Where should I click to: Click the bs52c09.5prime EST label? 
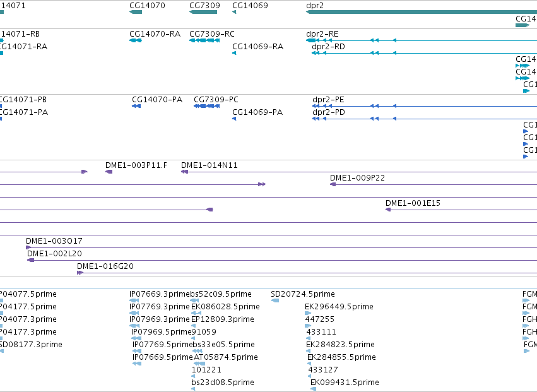[221, 294]
